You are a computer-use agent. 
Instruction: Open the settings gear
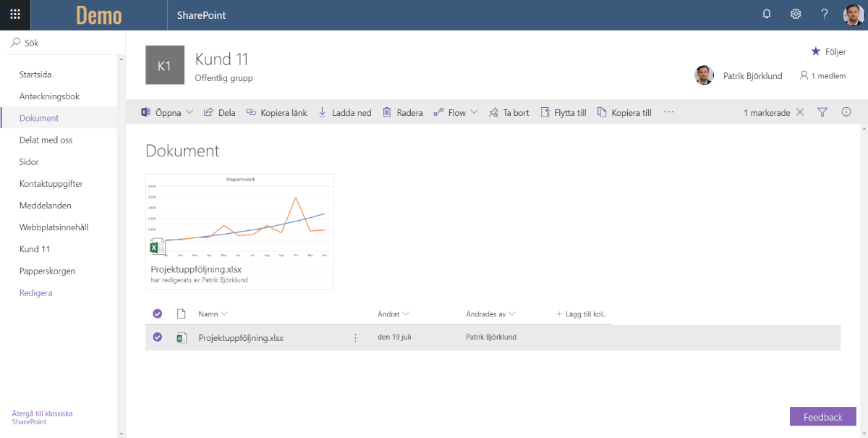(x=796, y=14)
